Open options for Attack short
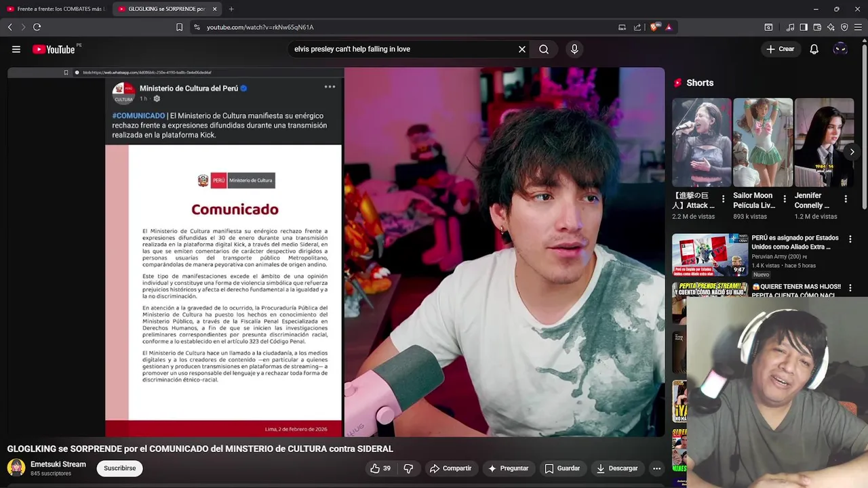Screen dimensions: 868x488 click(x=723, y=199)
